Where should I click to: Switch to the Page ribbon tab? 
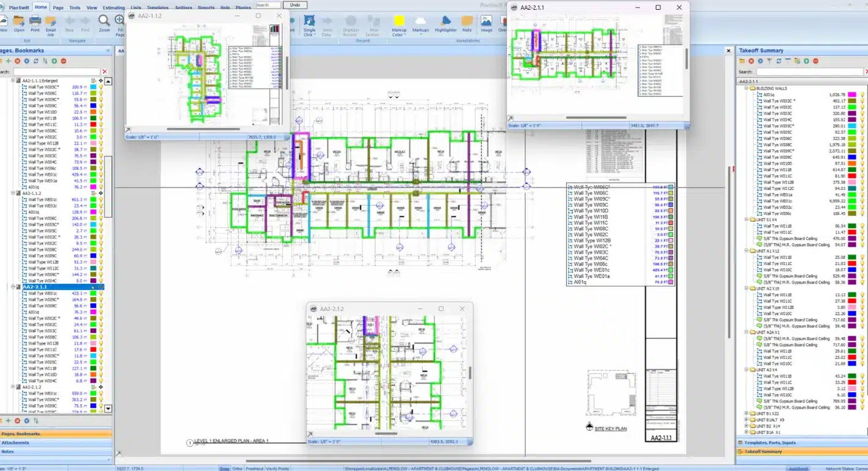tap(58, 8)
